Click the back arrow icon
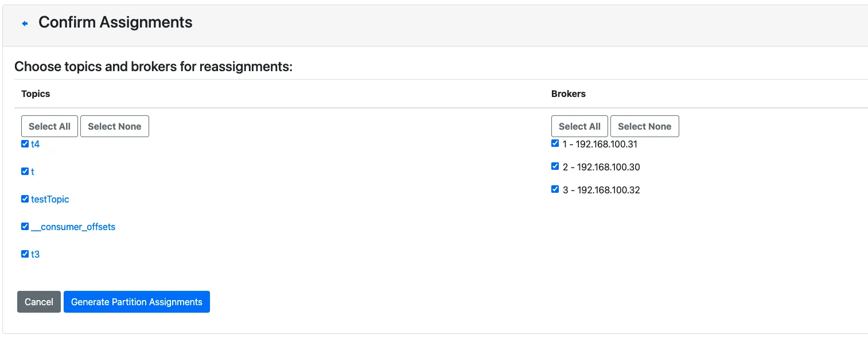 (25, 24)
